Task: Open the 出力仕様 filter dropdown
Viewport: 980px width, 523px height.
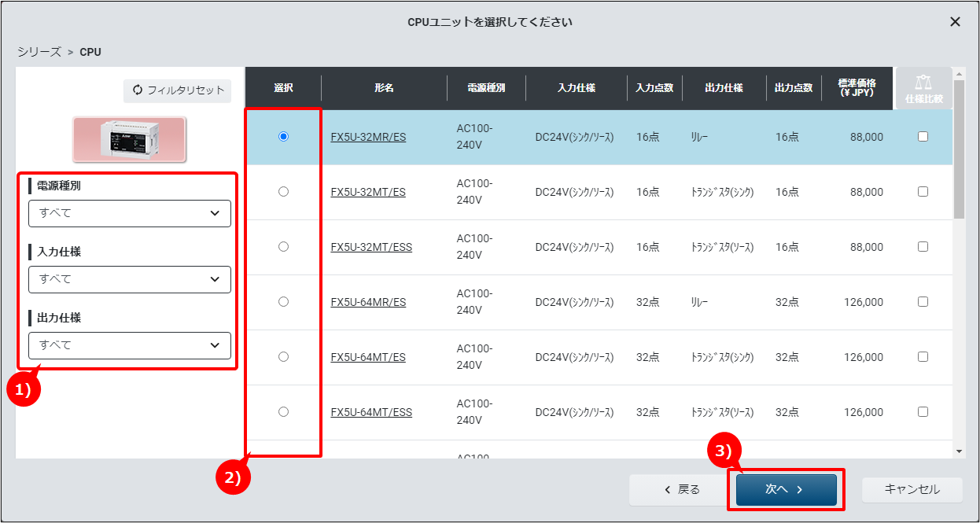Action: tap(130, 345)
